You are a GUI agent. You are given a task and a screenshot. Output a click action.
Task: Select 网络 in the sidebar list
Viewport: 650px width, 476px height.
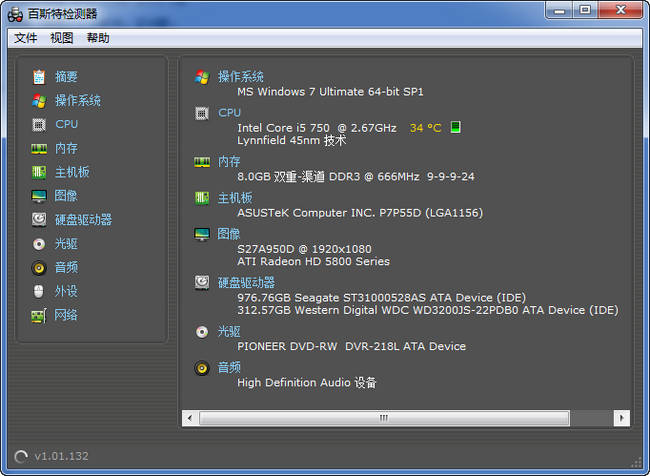(66, 316)
